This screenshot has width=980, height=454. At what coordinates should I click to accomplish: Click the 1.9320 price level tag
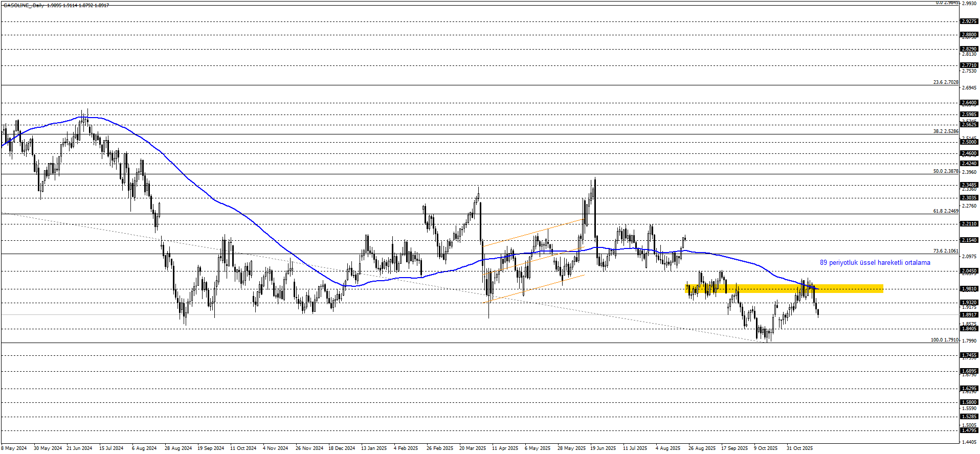coord(969,303)
